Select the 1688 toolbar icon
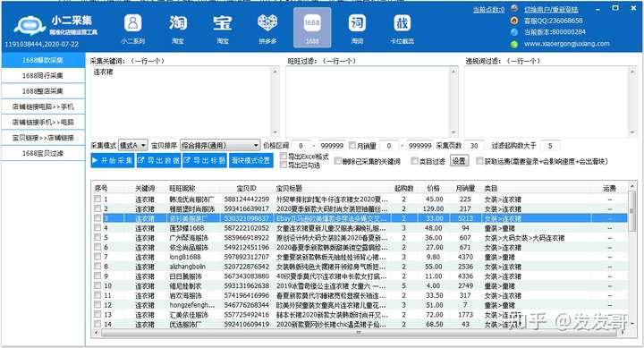Image resolution: width=644 pixels, height=348 pixels. pos(312,27)
